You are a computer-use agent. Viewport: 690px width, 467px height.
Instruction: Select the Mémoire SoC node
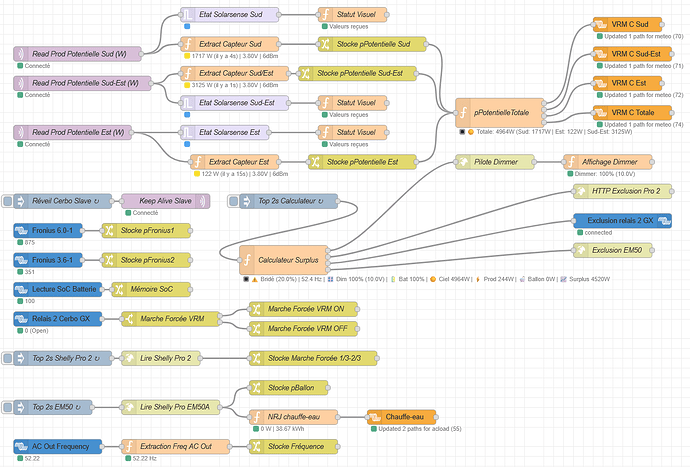click(x=151, y=290)
